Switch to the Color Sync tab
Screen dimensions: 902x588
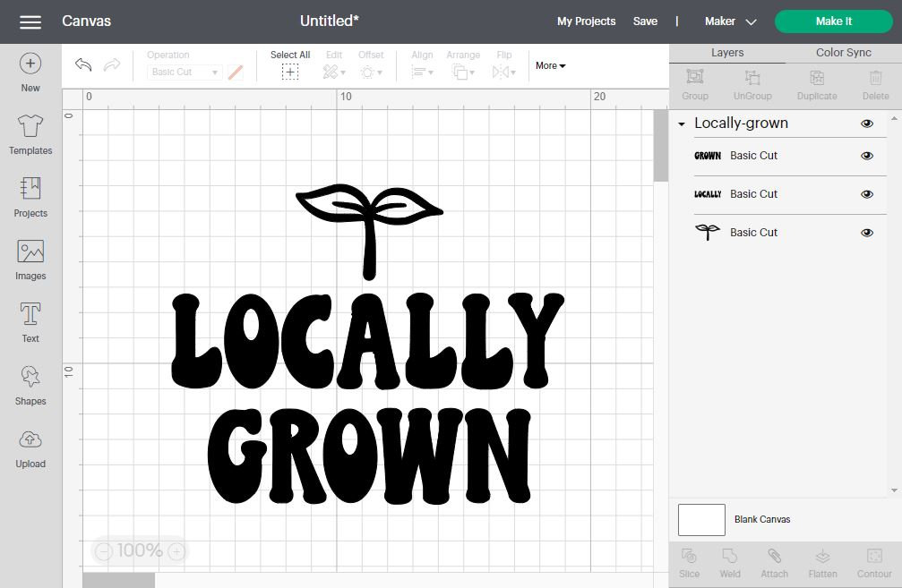tap(841, 52)
